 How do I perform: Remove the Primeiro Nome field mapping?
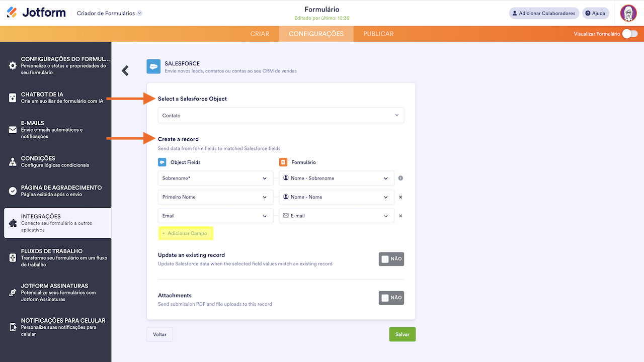[400, 197]
